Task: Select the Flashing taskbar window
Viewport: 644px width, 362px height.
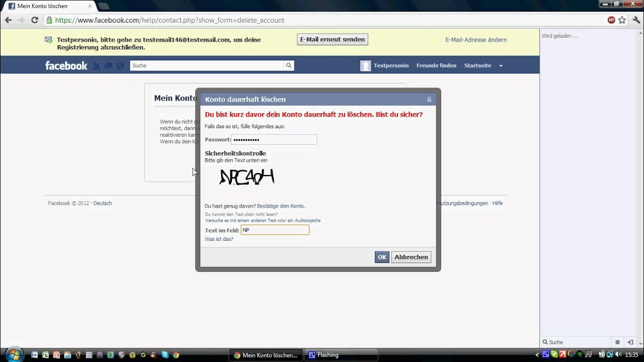Action: (342, 355)
